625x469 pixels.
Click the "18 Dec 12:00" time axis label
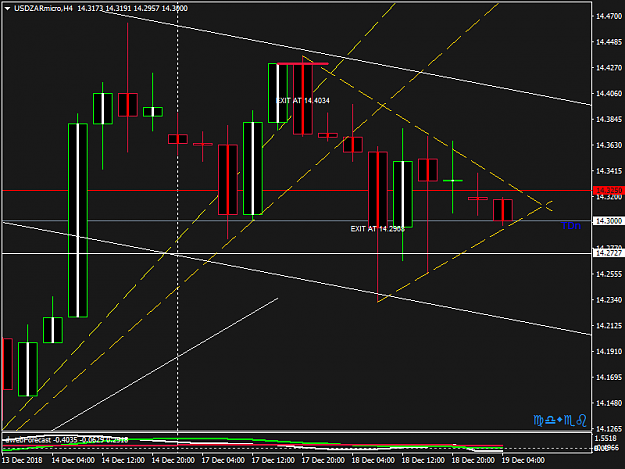423,460
